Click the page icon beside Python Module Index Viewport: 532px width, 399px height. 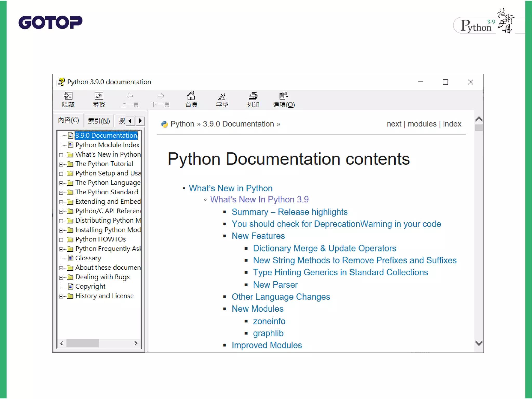point(70,145)
